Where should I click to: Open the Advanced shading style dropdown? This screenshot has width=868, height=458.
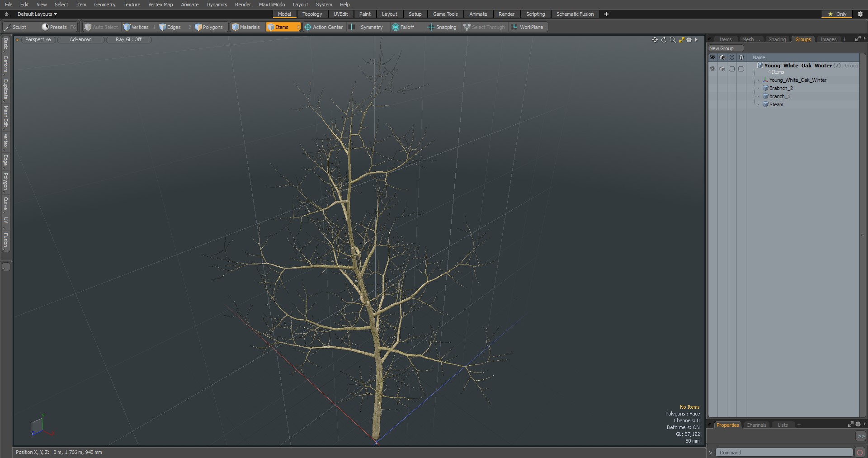80,40
